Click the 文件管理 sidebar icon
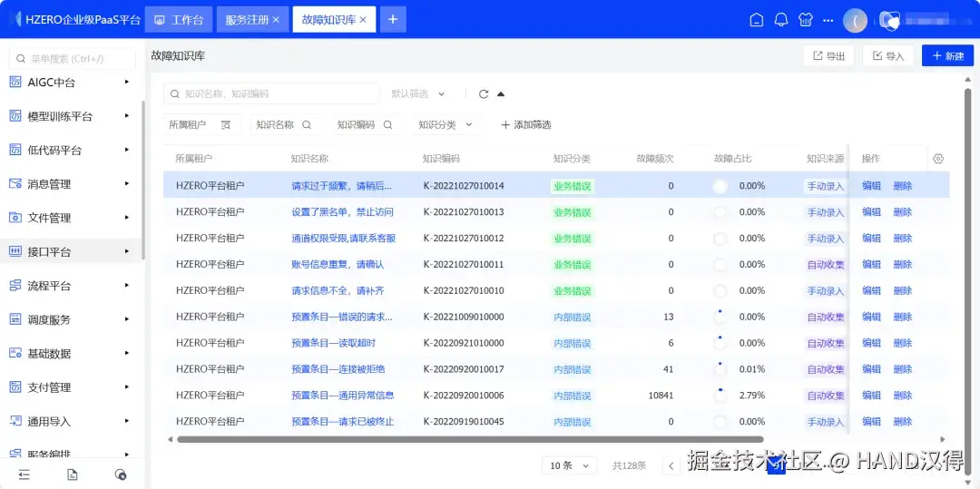Viewport: 980px width, 489px height. (x=15, y=218)
